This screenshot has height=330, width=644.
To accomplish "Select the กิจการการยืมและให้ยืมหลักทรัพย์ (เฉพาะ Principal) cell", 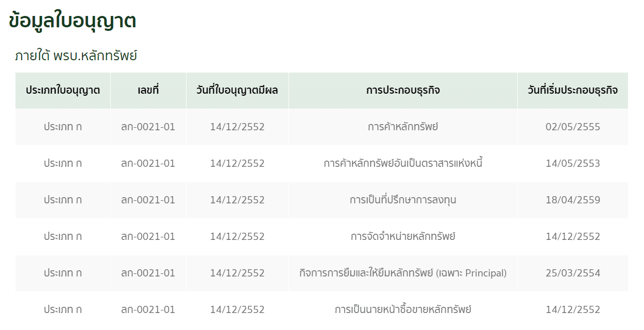I will [403, 273].
